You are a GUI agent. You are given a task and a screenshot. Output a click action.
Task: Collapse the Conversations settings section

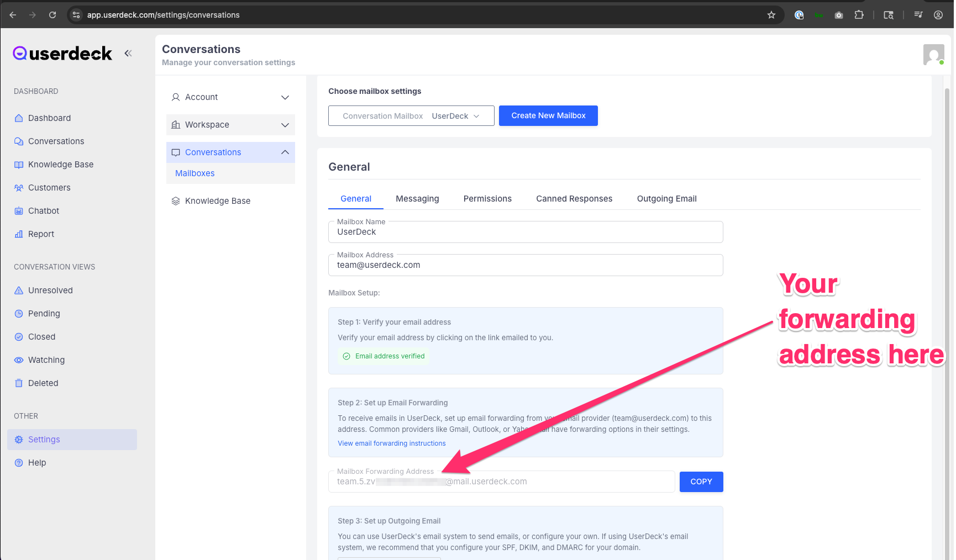(230, 152)
